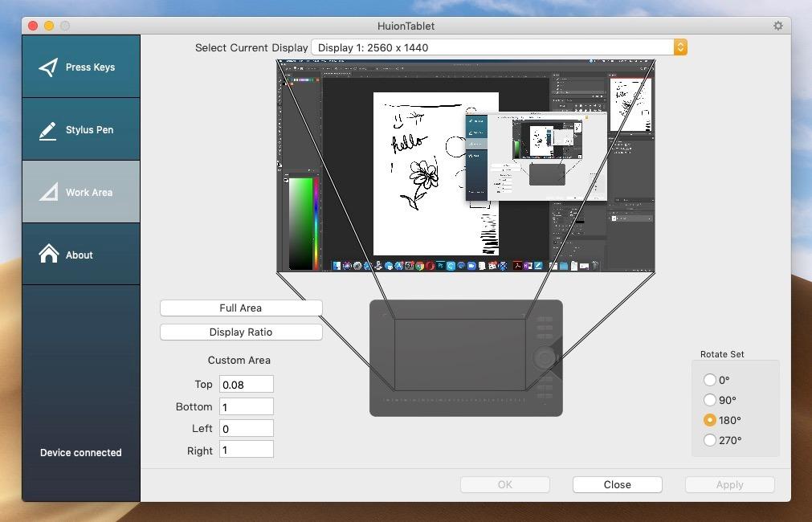Image resolution: width=812 pixels, height=522 pixels.
Task: Click the Top custom area field
Action: coord(246,385)
